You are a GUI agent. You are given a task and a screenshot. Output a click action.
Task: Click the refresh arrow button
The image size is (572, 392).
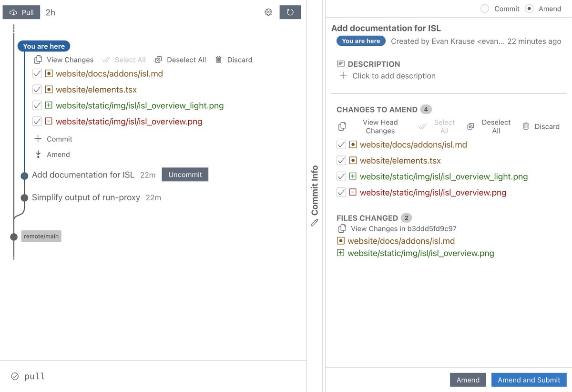pos(290,12)
